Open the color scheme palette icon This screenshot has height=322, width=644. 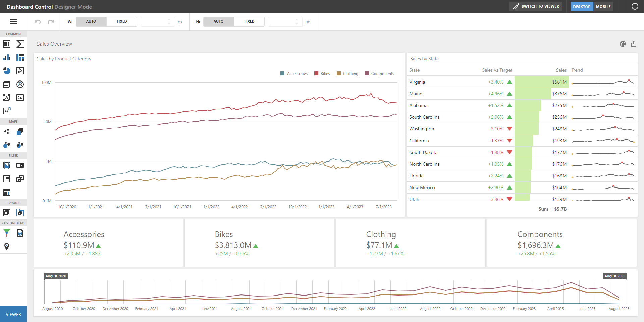pos(623,44)
